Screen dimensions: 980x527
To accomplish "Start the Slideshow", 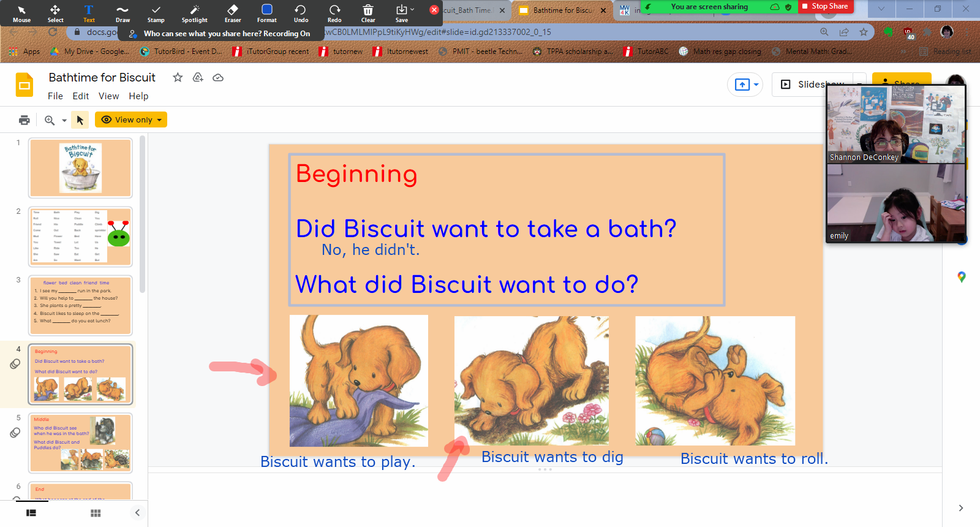I will point(813,85).
